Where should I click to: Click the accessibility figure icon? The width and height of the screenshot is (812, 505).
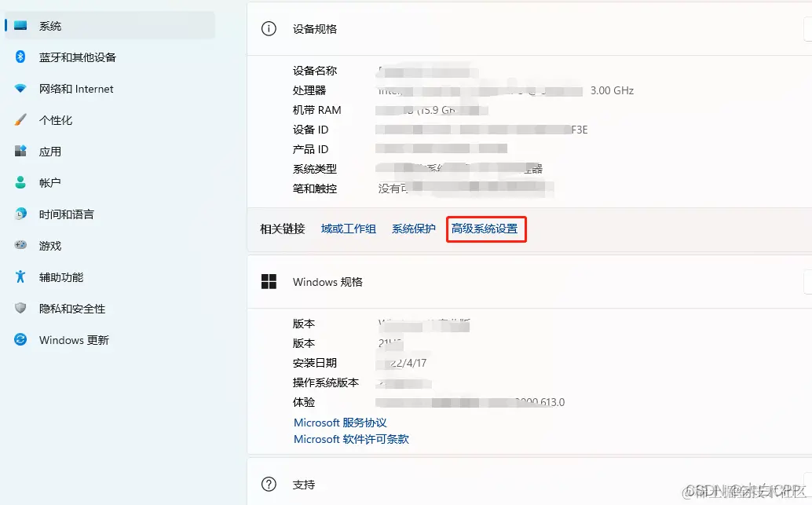pyautogui.click(x=20, y=276)
